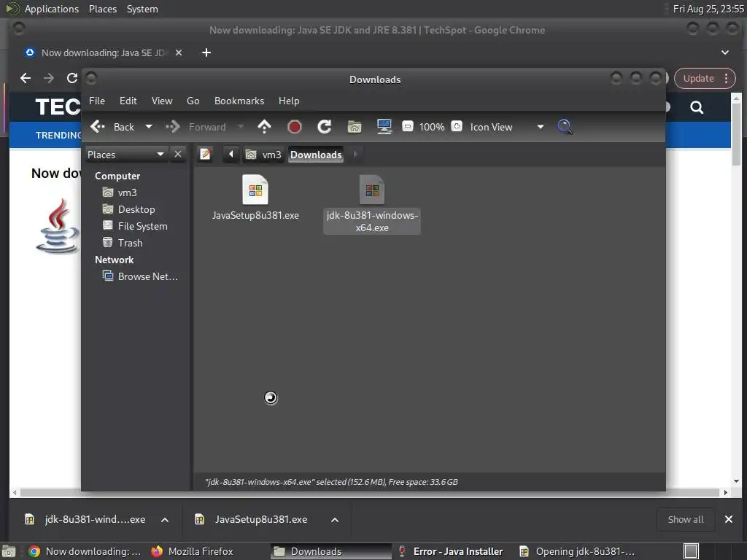This screenshot has height=560, width=747.
Task: Zoom out using the minus icon
Action: [x=408, y=126]
